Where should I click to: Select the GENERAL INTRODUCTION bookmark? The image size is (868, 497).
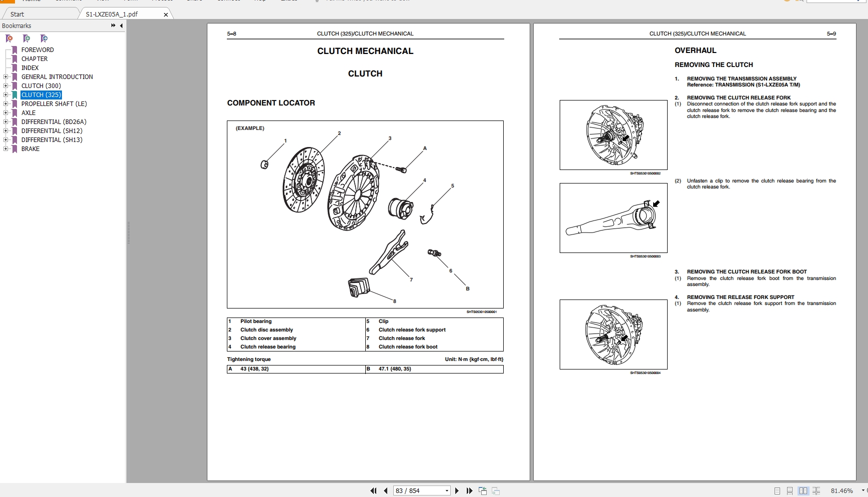click(57, 77)
